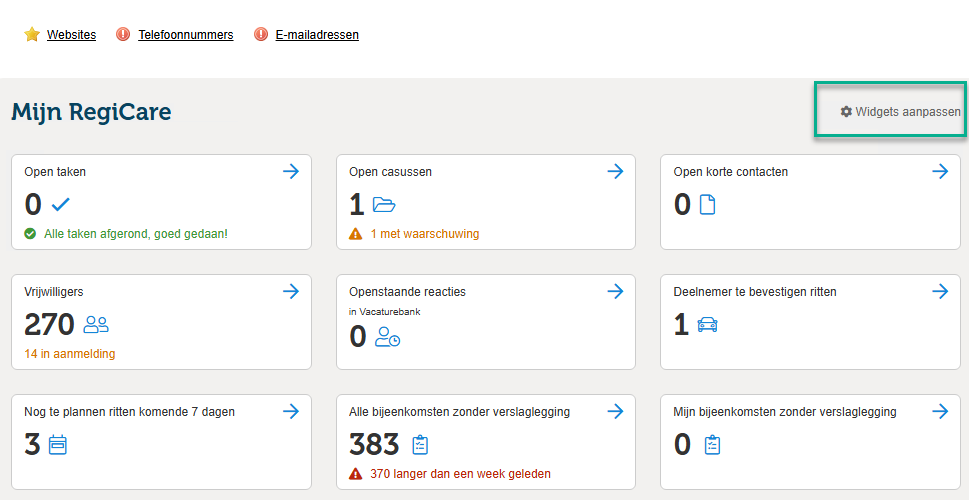
Task: Click the orange warning triangle in Open casussen
Action: pos(355,234)
